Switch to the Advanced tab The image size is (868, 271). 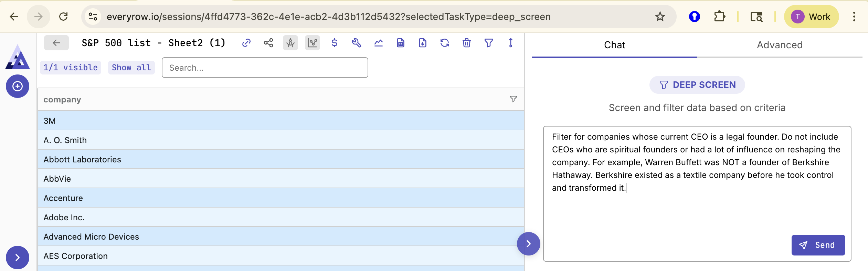[780, 45]
